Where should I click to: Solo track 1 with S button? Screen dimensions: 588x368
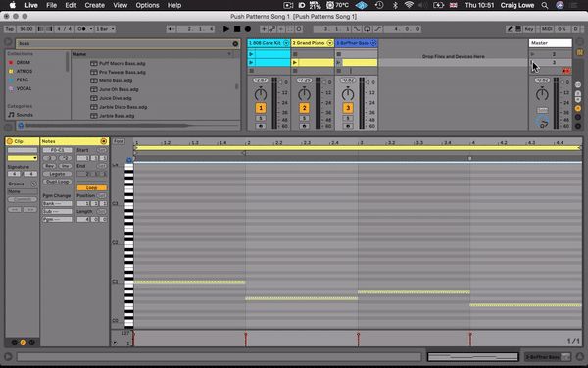(x=261, y=119)
